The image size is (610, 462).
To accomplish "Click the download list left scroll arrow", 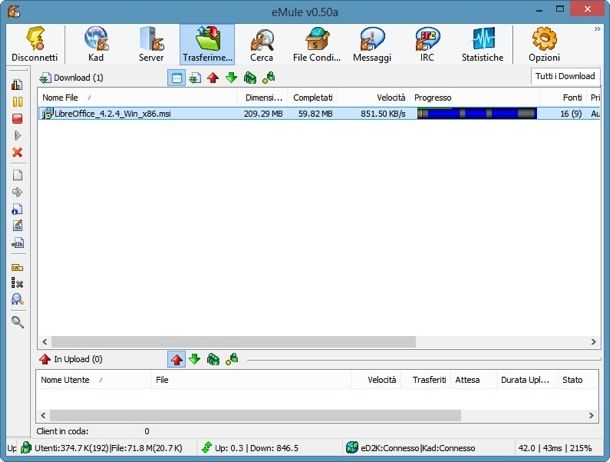I will [45, 342].
